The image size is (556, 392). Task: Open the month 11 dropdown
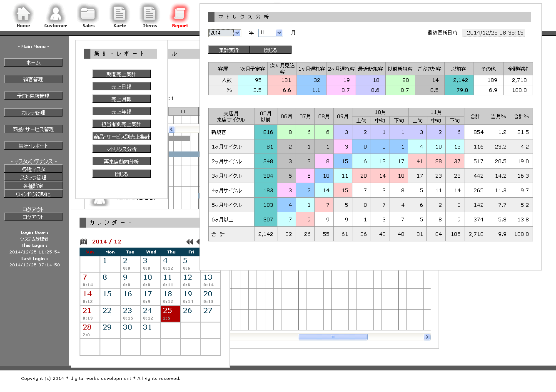(x=270, y=33)
